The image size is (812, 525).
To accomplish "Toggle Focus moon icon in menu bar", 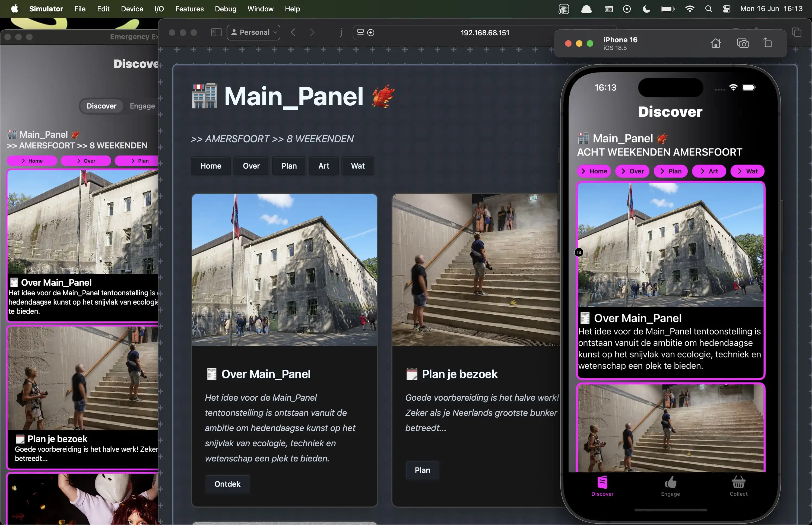I will click(x=646, y=9).
